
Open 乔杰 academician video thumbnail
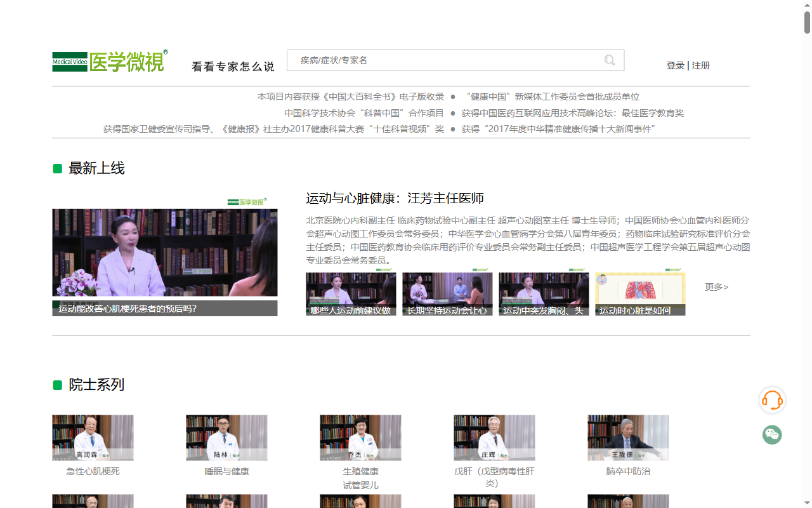360,438
